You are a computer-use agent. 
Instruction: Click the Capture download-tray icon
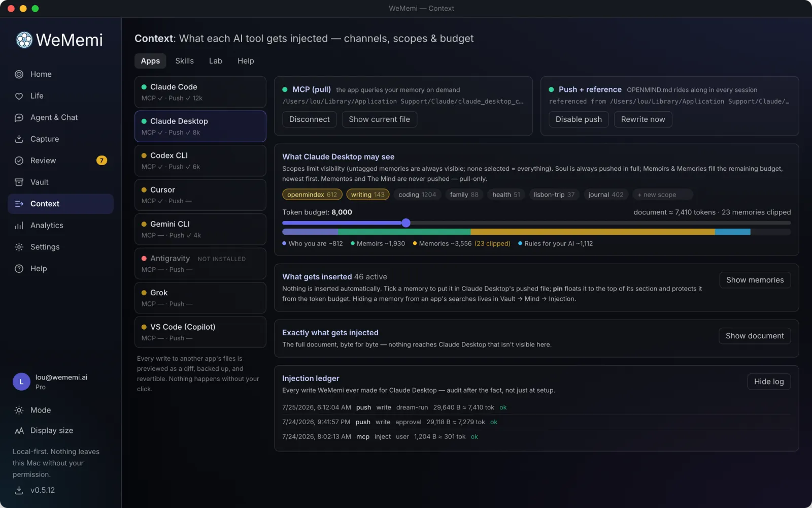click(19, 139)
